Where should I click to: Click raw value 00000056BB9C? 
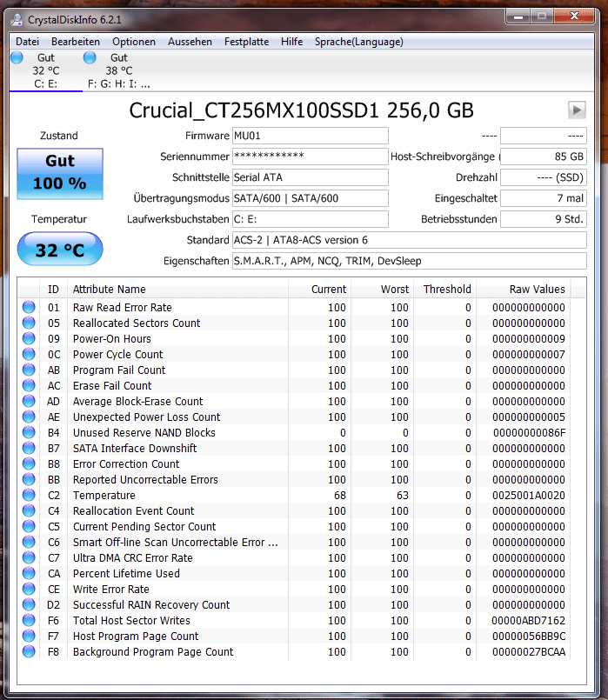coord(529,637)
